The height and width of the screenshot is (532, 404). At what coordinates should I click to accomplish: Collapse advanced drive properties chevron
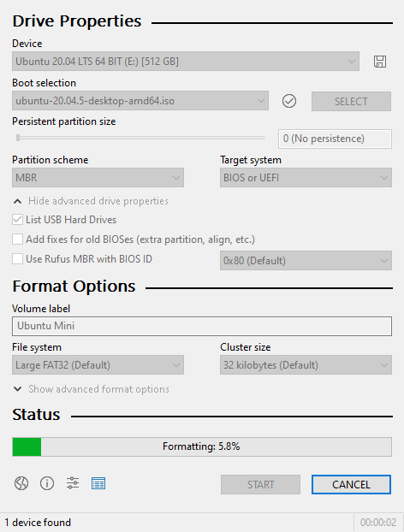click(x=18, y=201)
